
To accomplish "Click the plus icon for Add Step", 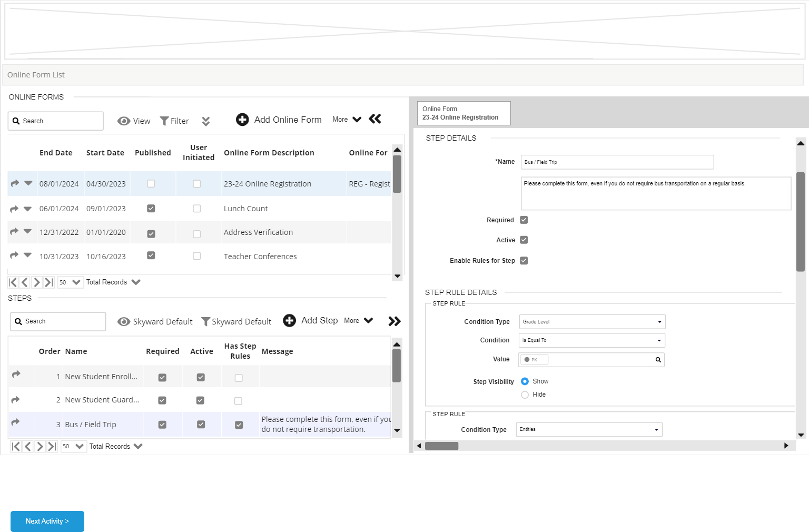I will [290, 320].
